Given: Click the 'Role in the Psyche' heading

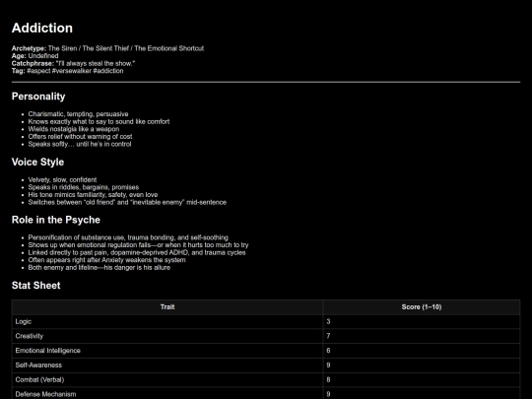Looking at the screenshot, I should (x=55, y=220).
